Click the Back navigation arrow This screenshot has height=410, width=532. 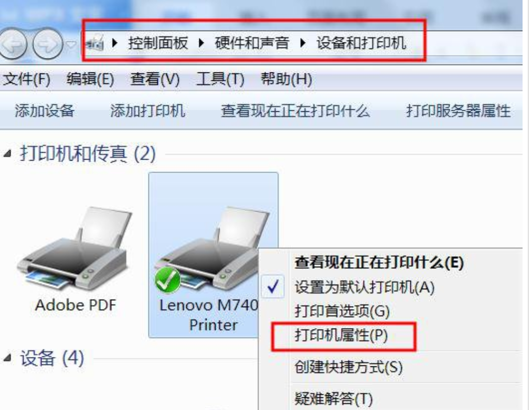13,44
